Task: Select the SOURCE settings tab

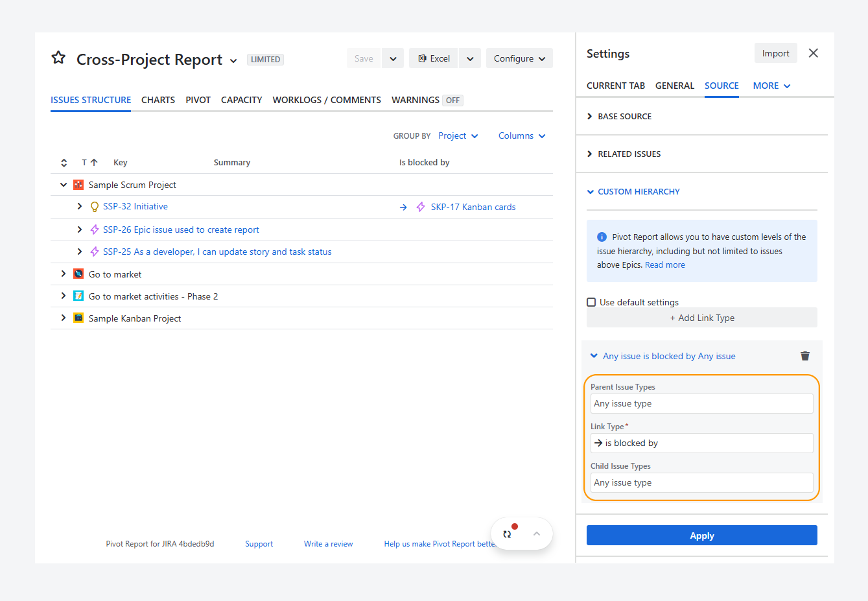Action: pos(721,86)
